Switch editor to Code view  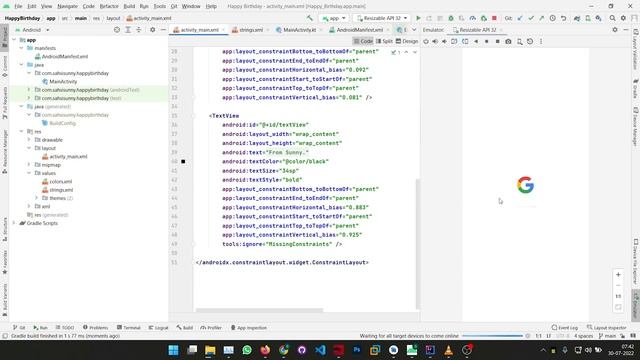(x=363, y=41)
